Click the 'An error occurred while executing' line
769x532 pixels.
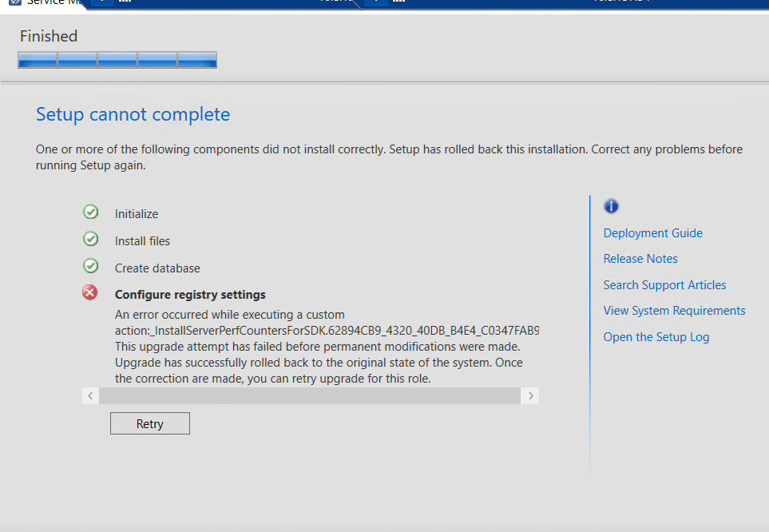tap(229, 315)
